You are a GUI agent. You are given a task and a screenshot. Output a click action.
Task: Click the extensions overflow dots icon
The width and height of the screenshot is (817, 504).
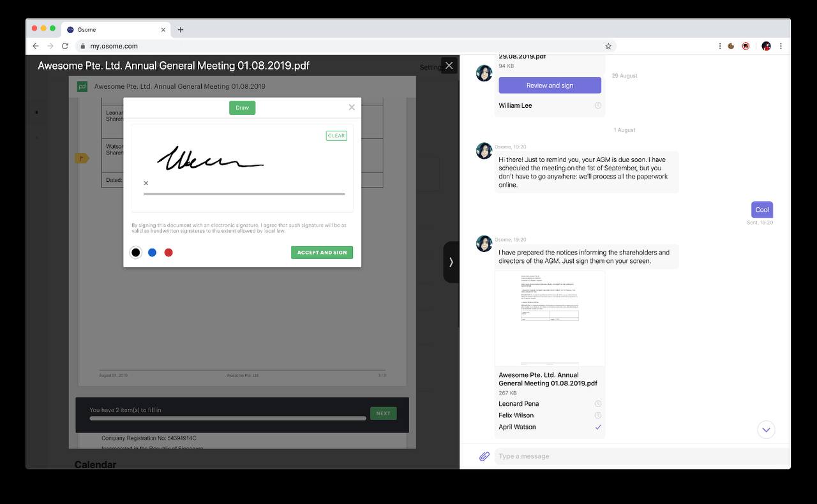pyautogui.click(x=720, y=46)
